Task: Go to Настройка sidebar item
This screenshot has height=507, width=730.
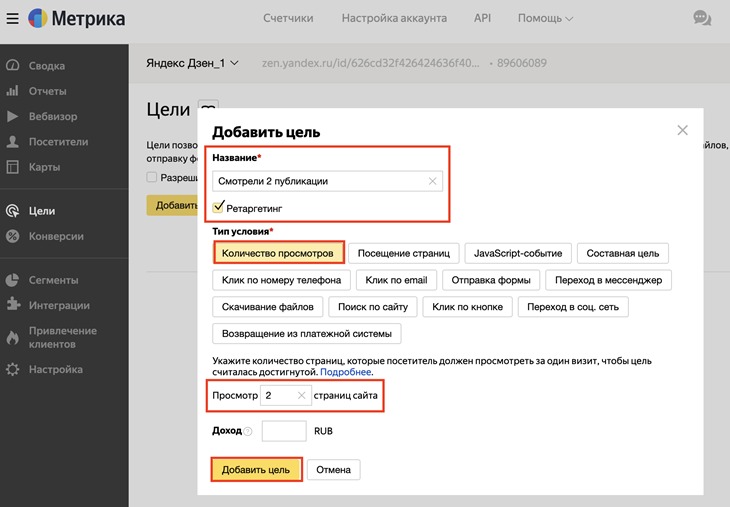Action: (56, 369)
